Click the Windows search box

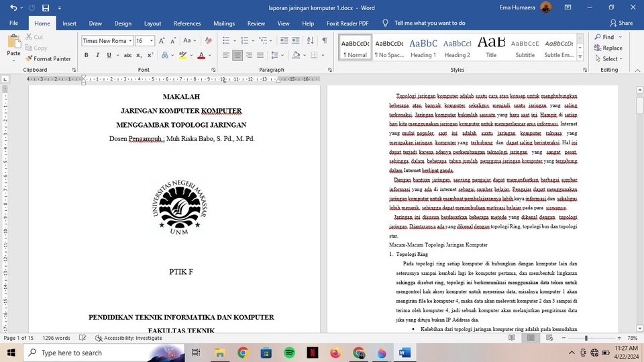(105, 353)
